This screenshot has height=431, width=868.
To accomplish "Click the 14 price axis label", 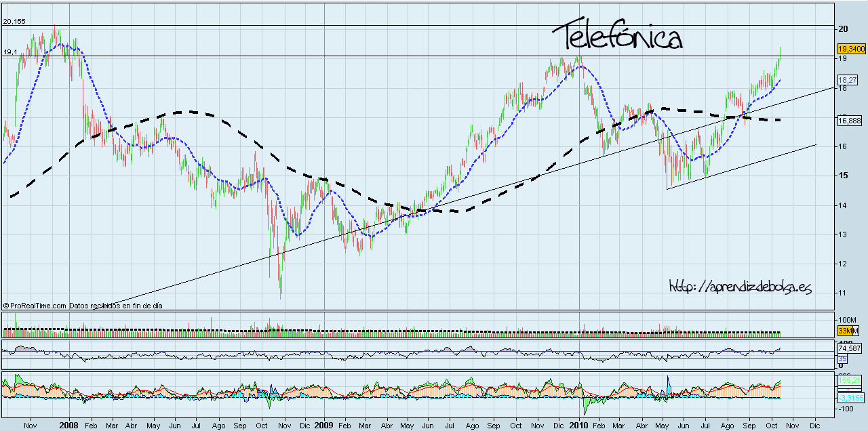I will [844, 205].
